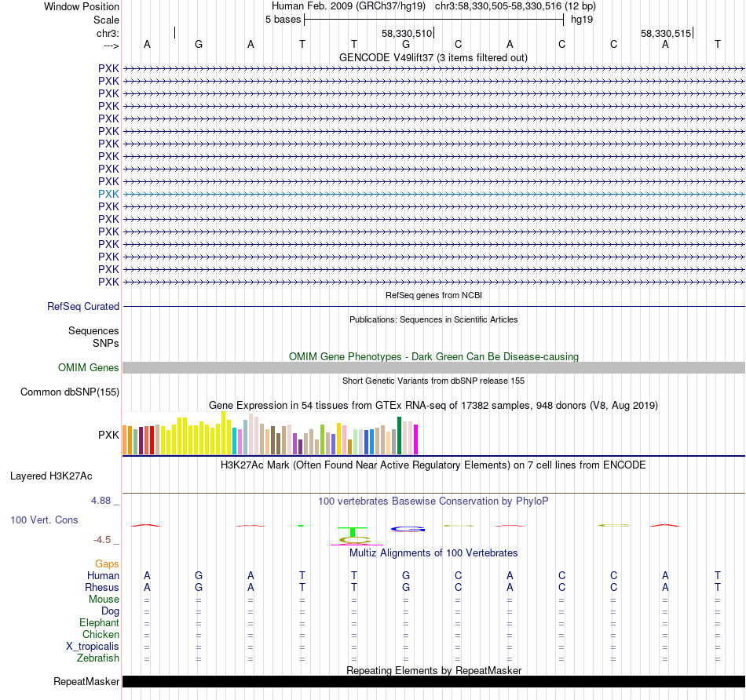The height and width of the screenshot is (700, 746).
Task: Select the Chicken alignment row label
Action: [101, 635]
